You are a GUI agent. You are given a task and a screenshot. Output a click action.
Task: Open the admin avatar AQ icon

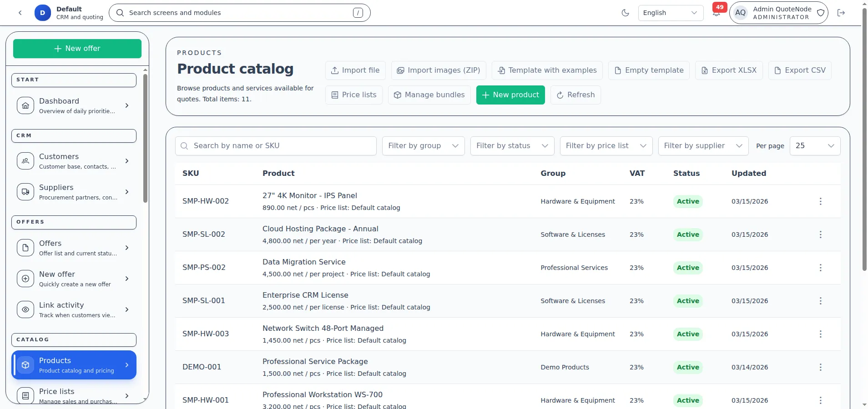tap(740, 13)
